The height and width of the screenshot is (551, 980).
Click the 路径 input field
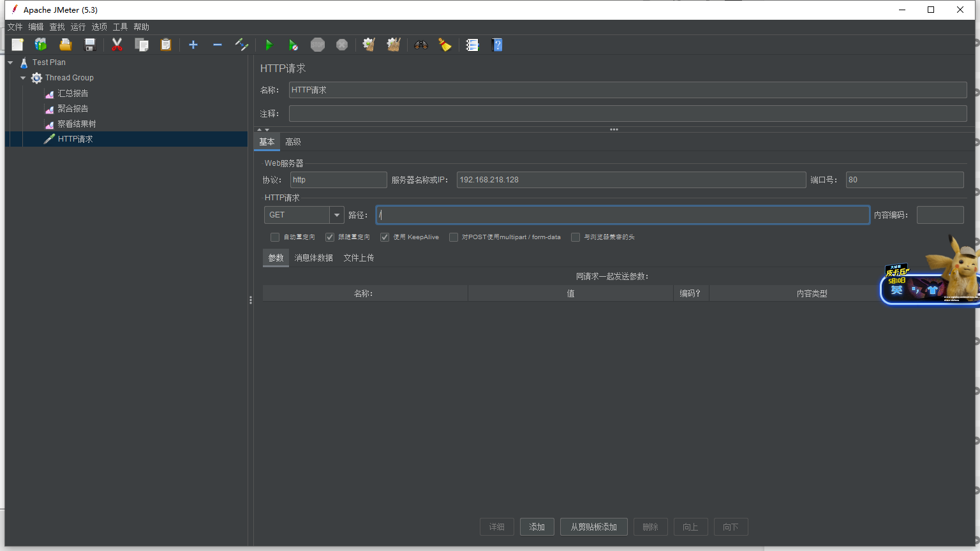point(623,215)
